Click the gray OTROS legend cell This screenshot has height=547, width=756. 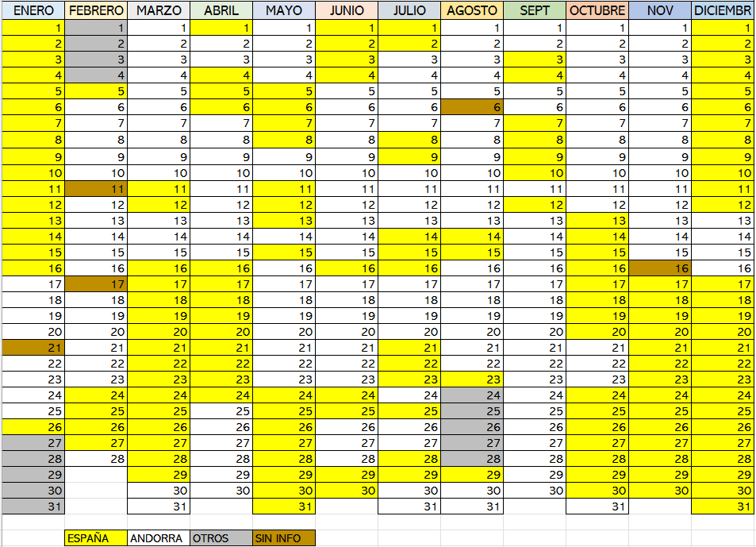tap(221, 537)
